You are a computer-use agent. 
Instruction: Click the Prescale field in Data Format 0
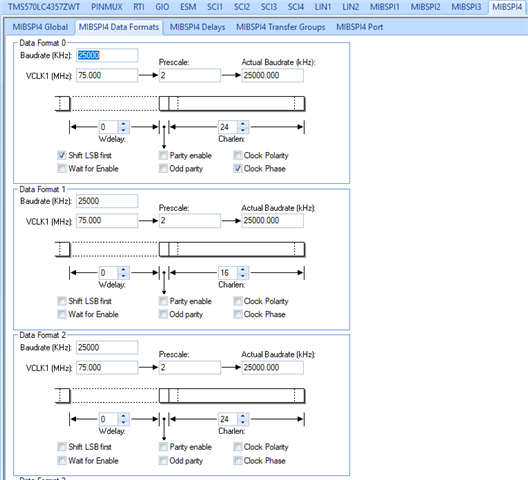pyautogui.click(x=190, y=75)
